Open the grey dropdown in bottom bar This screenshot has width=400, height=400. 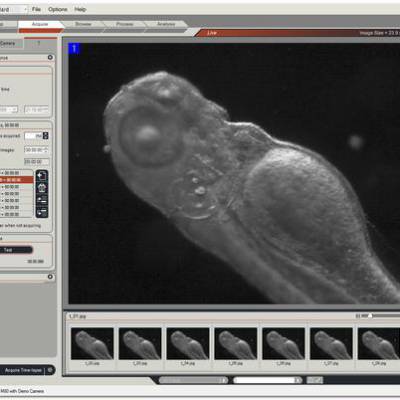tap(194, 380)
